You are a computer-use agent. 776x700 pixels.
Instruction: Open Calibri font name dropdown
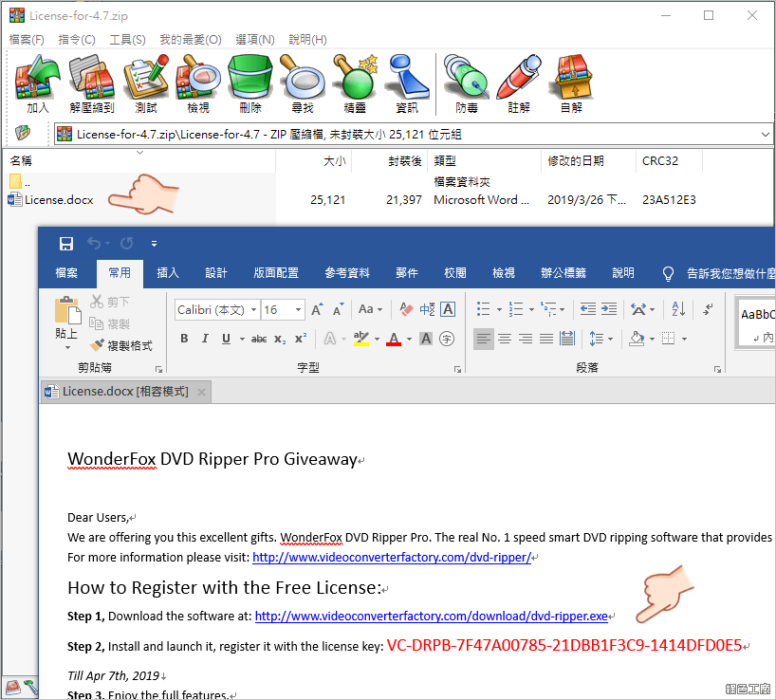click(x=253, y=309)
